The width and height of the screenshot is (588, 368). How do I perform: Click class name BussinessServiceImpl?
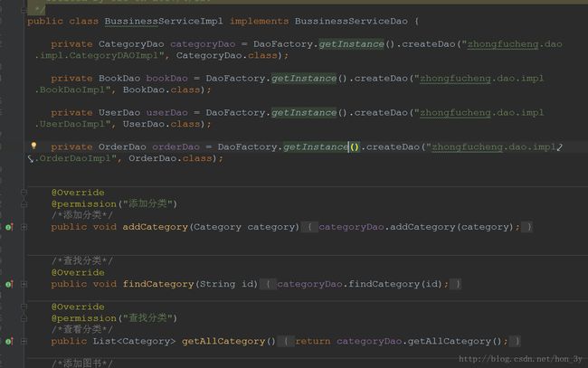click(164, 22)
